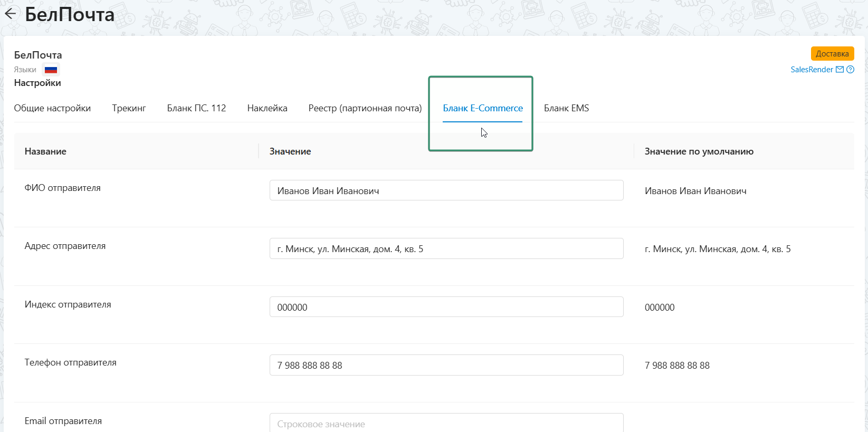Click the Телефон отправителя label
The height and width of the screenshot is (432, 868).
pos(71,362)
